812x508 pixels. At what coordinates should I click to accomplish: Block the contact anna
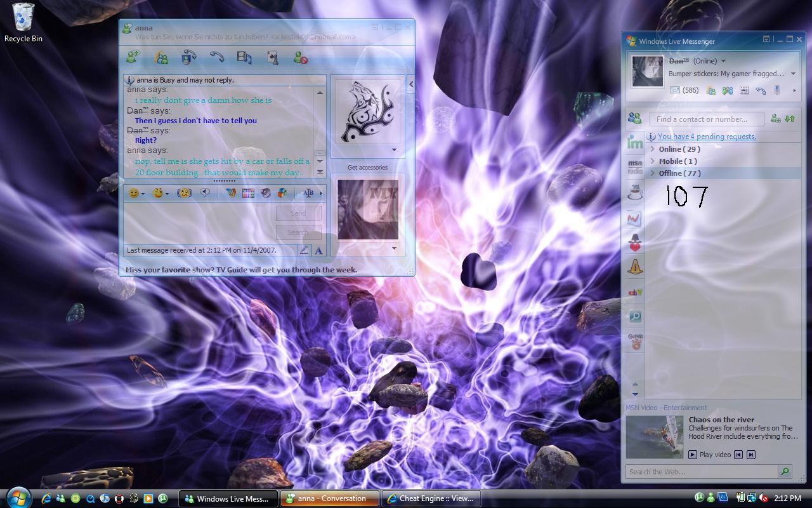(301, 57)
